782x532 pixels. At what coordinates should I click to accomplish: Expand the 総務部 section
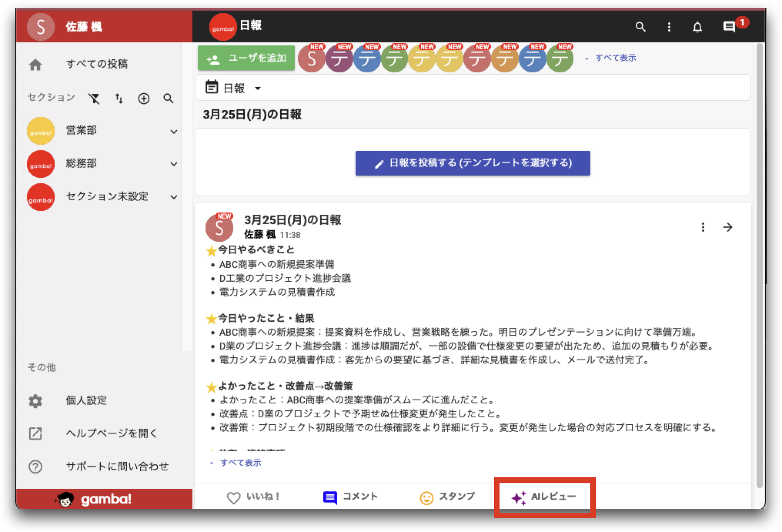point(174,164)
